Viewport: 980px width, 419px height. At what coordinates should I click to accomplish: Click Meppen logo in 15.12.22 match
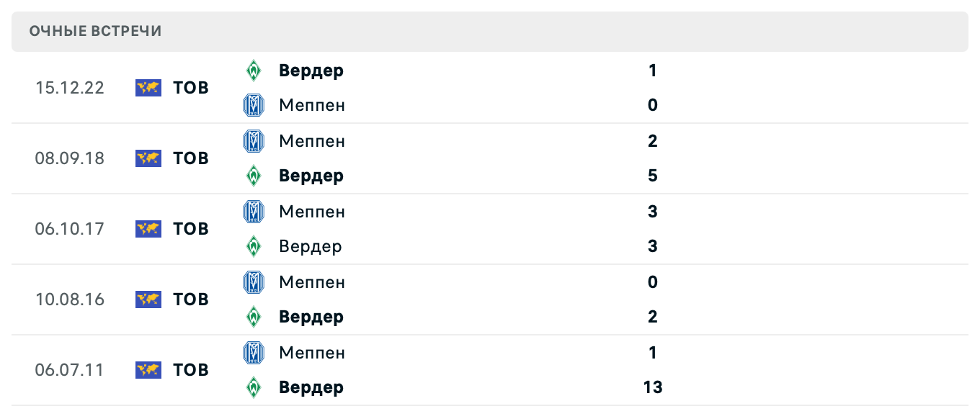[253, 105]
